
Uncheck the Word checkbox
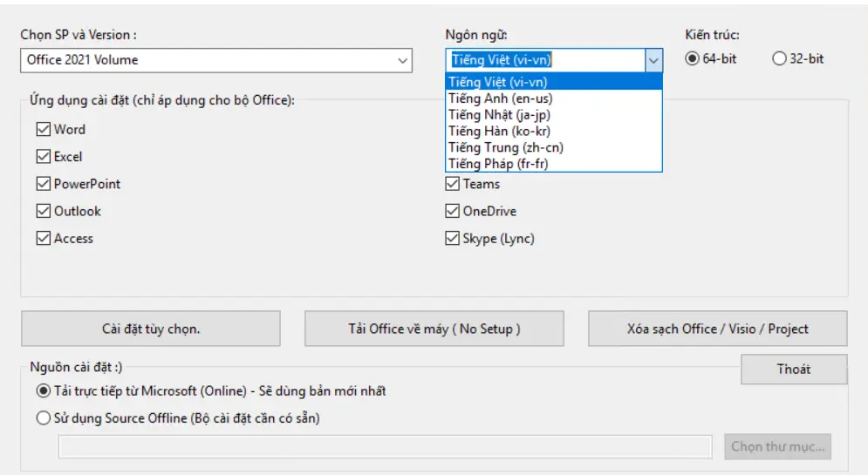tap(44, 130)
